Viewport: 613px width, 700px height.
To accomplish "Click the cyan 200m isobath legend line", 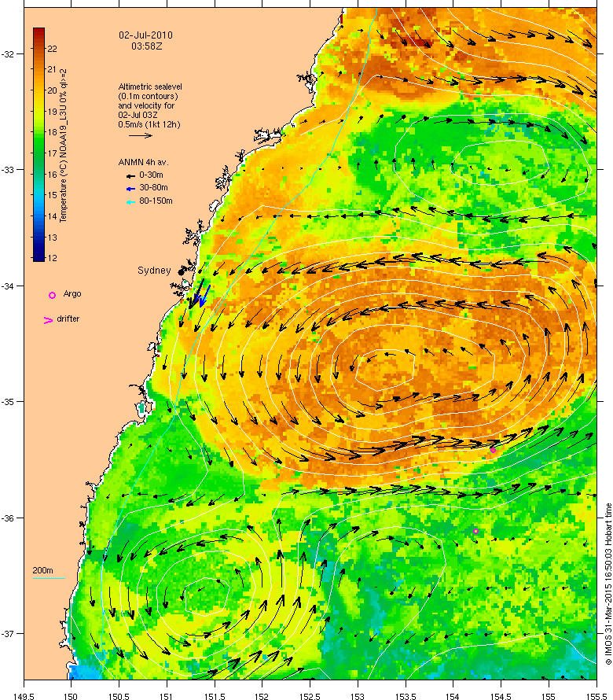I will pos(49,579).
